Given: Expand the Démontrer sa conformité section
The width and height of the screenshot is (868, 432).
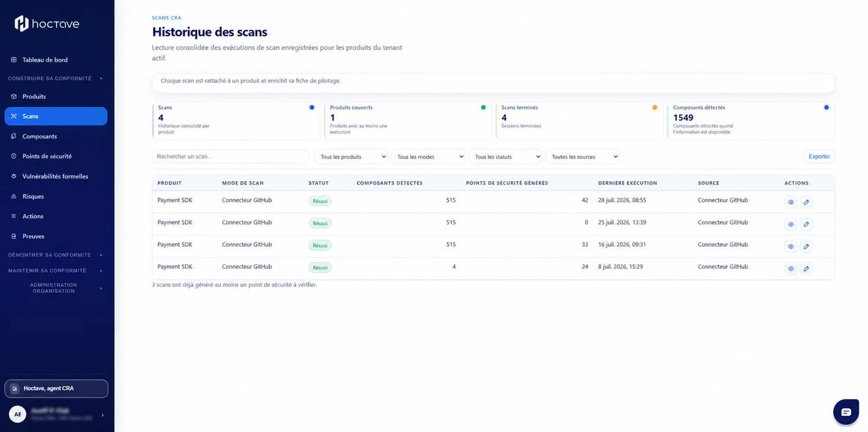Looking at the screenshot, I should (x=56, y=255).
